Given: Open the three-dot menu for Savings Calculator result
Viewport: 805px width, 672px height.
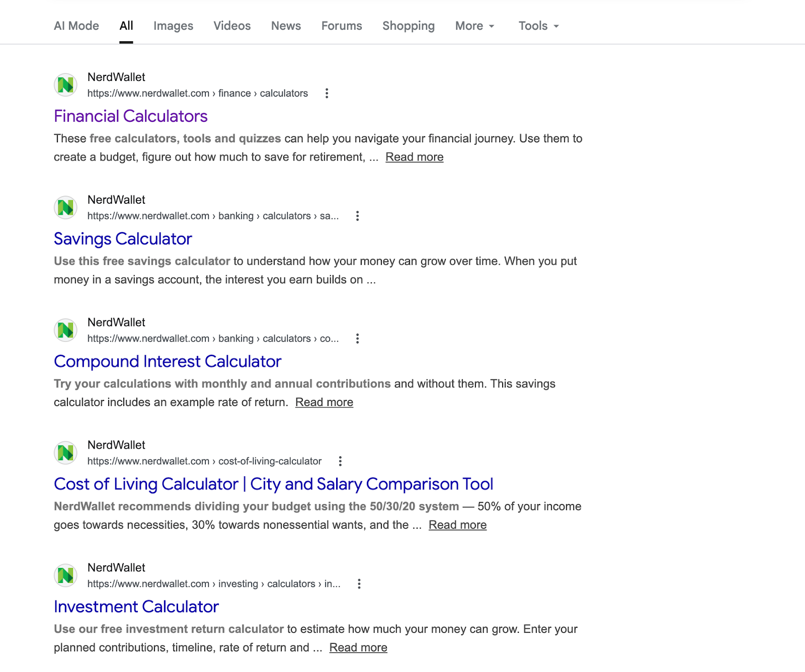Looking at the screenshot, I should [357, 216].
